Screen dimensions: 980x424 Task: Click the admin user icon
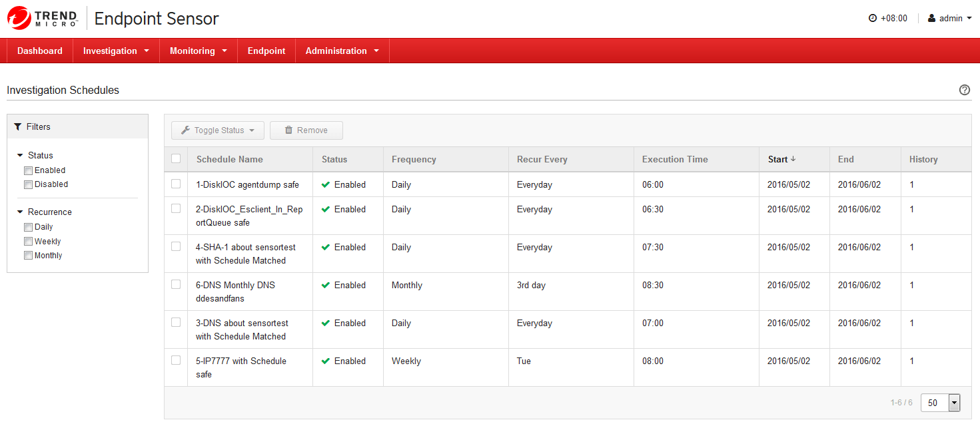click(931, 19)
